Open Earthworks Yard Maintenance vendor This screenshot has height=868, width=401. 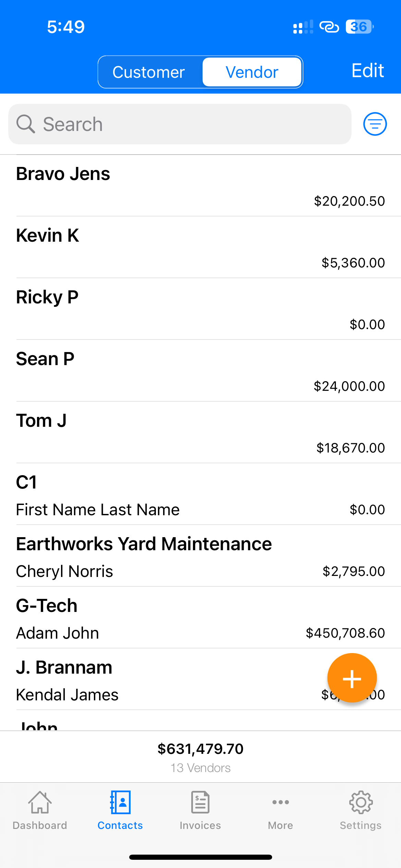coord(200,556)
